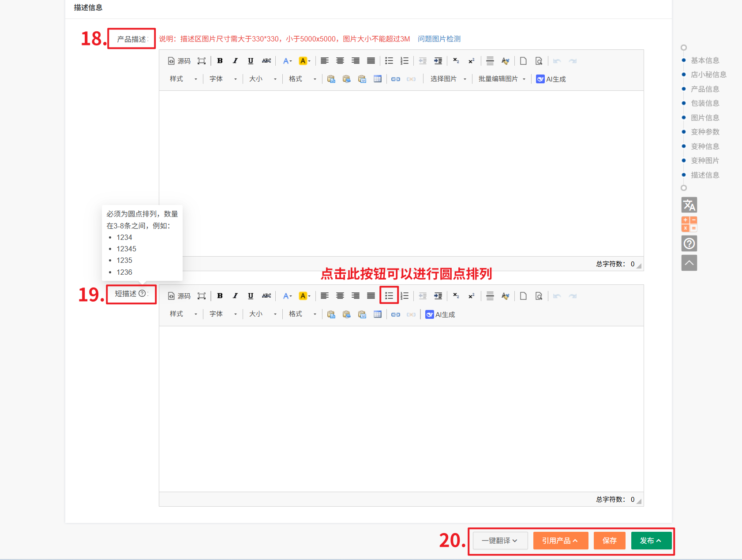Click the orange 保存 button

[609, 541]
